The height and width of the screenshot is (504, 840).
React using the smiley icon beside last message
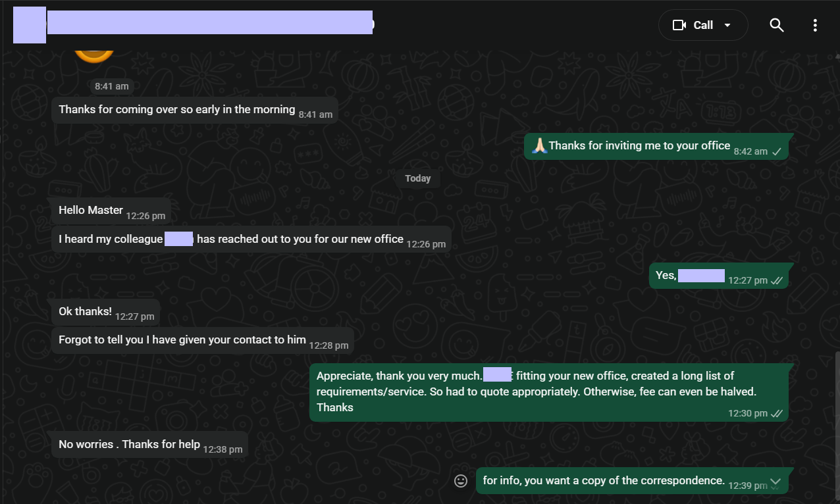[461, 481]
